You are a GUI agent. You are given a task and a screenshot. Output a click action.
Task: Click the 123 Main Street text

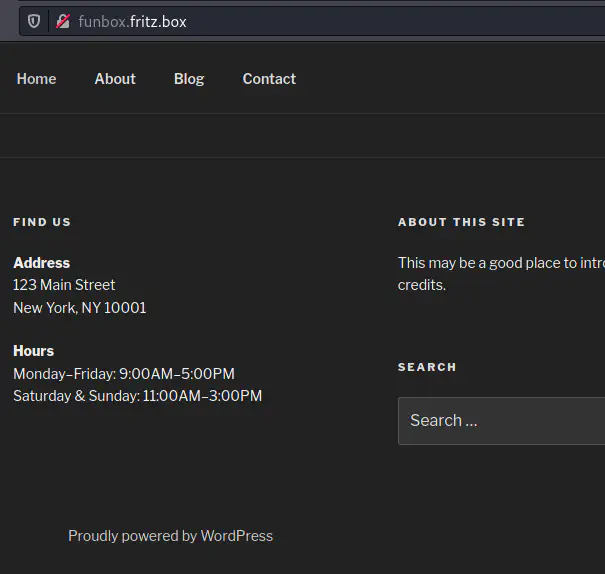coord(64,285)
